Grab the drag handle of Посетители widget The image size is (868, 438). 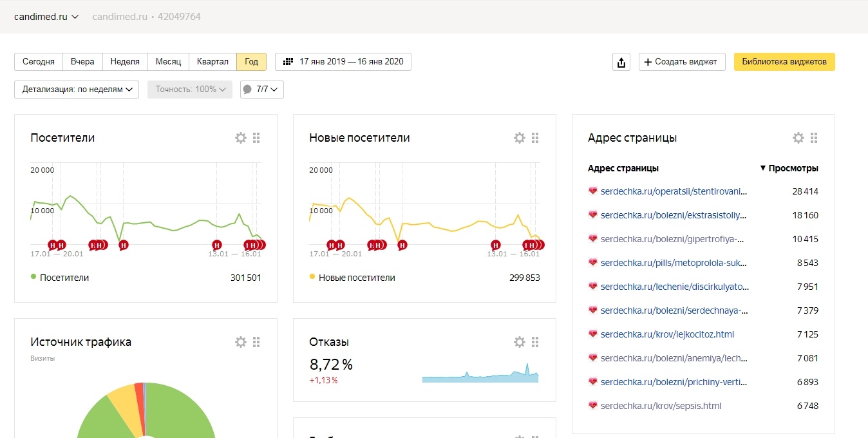[x=256, y=138]
